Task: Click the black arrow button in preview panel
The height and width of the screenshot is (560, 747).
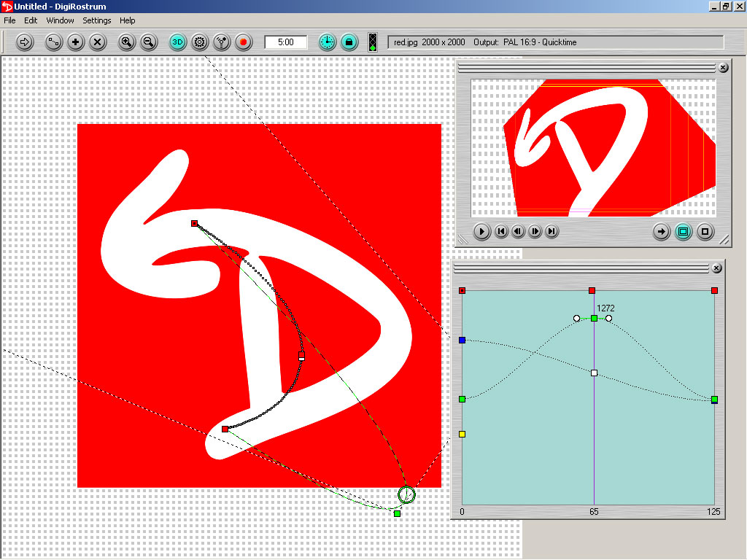Action: [x=661, y=232]
